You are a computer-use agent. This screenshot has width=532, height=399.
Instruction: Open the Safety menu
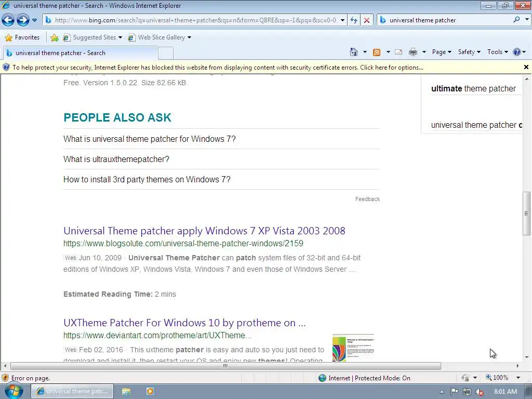point(469,52)
